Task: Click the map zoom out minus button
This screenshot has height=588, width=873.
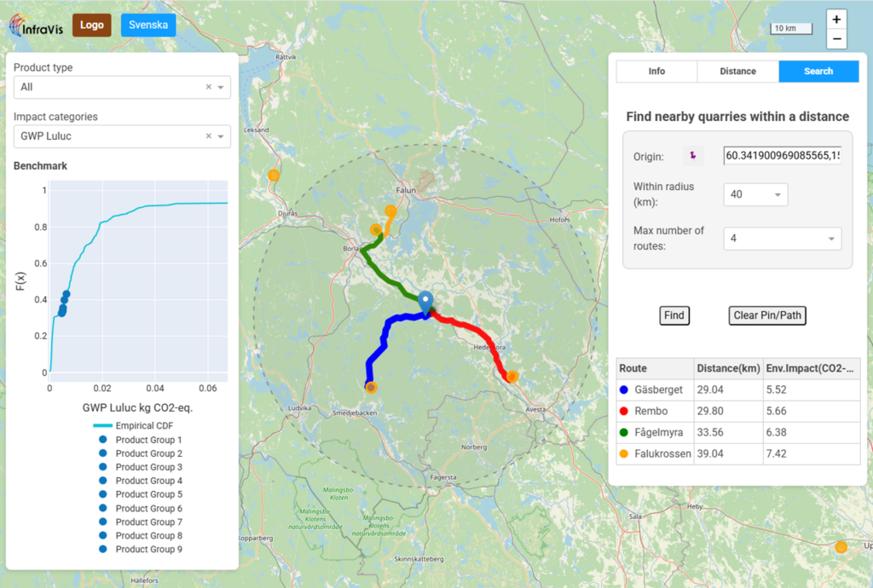Action: tap(836, 39)
